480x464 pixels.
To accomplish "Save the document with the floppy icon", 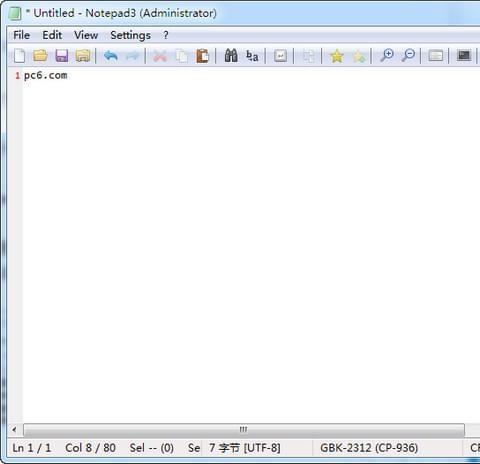I will click(x=62, y=56).
